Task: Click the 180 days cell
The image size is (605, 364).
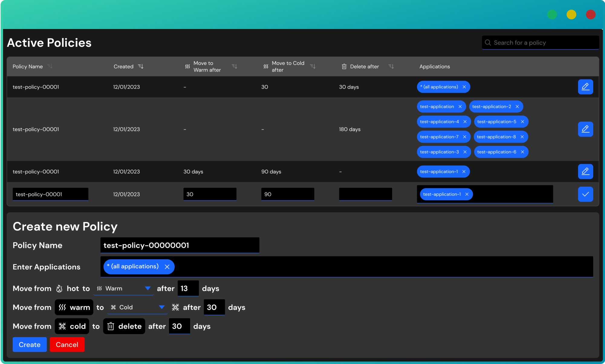Action: (350, 129)
